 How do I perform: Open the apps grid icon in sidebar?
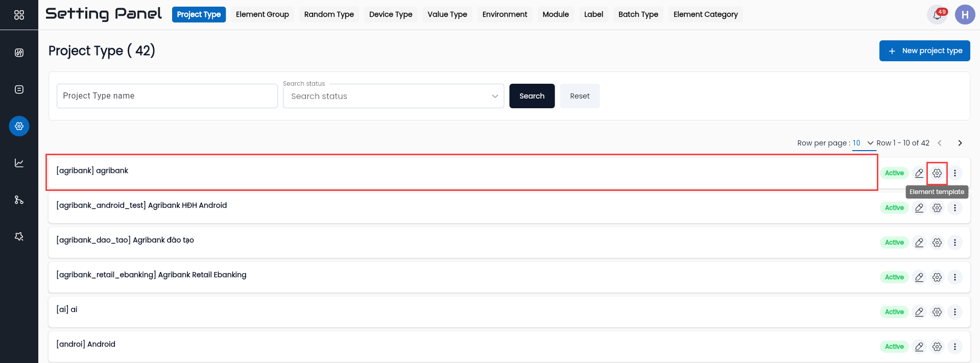pyautogui.click(x=19, y=15)
